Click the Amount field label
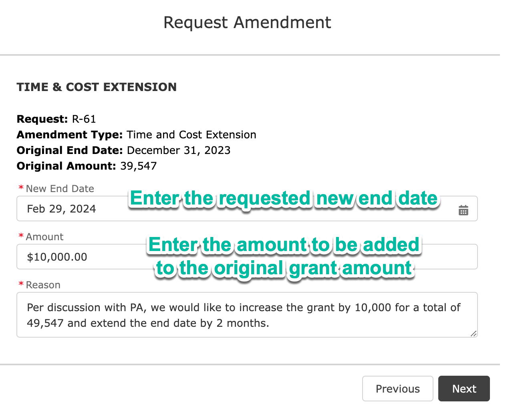 (44, 237)
